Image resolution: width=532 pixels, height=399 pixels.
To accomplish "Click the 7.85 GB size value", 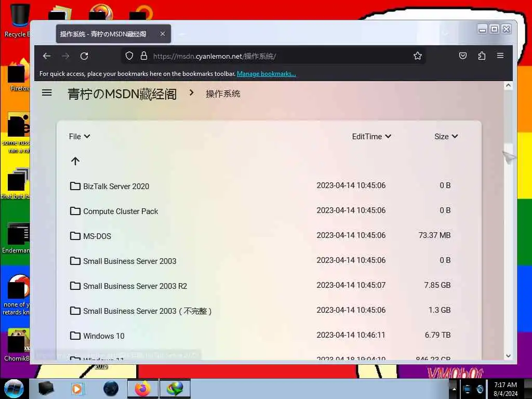I will pyautogui.click(x=437, y=285).
